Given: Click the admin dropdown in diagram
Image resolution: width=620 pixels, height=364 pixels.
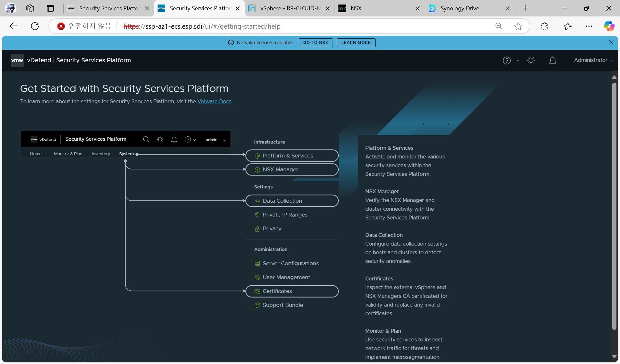Looking at the screenshot, I should [x=216, y=140].
